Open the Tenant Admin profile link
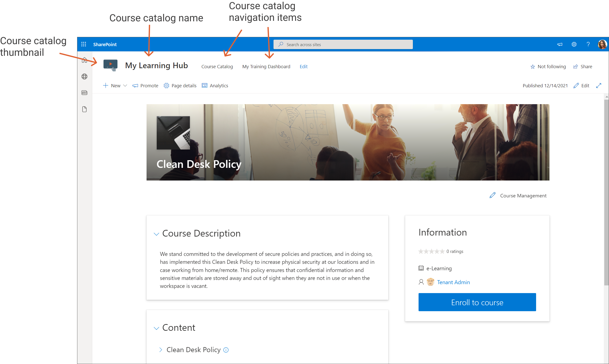 click(453, 282)
